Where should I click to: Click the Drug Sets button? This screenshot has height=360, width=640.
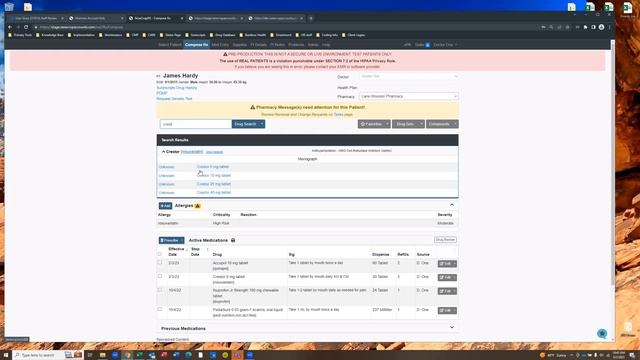405,124
